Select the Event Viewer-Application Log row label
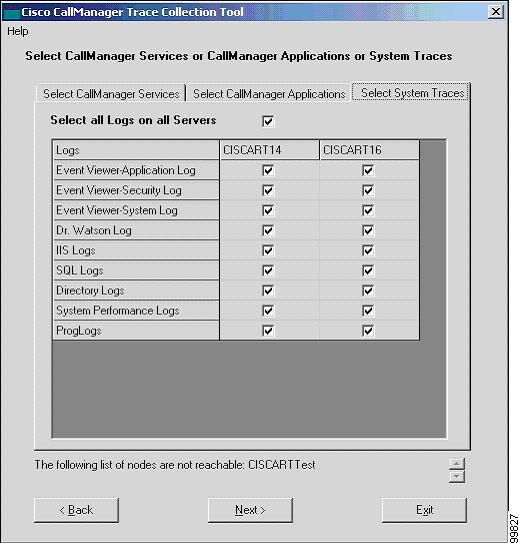Viewport: 520px width, 543px height. (x=136, y=170)
